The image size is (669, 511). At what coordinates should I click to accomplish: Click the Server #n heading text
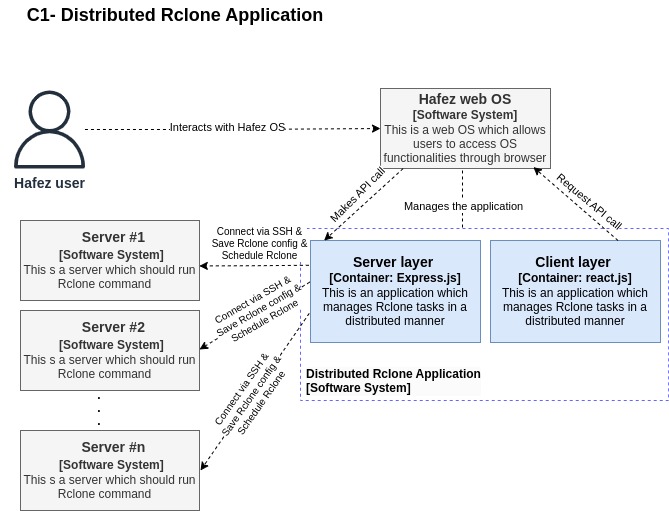tap(113, 447)
